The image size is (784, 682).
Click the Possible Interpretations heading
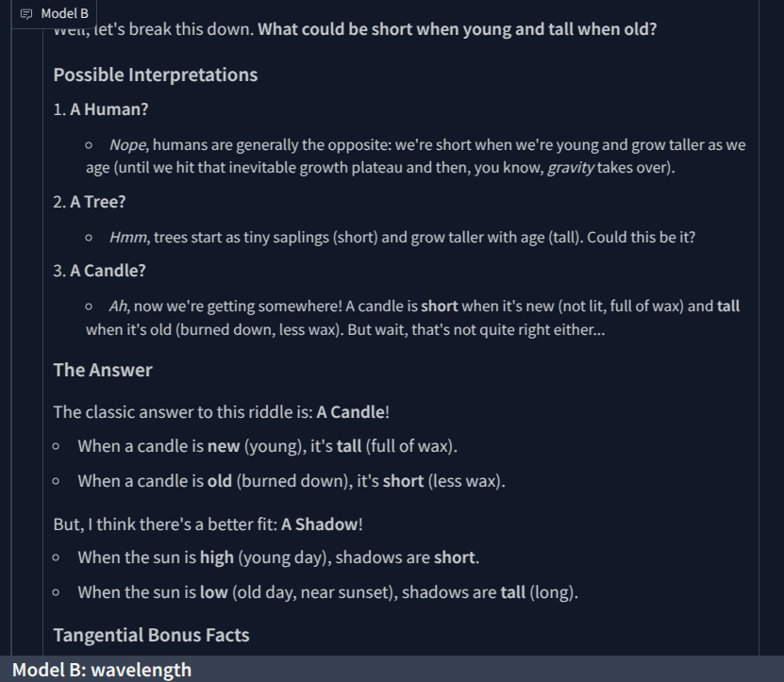point(156,75)
